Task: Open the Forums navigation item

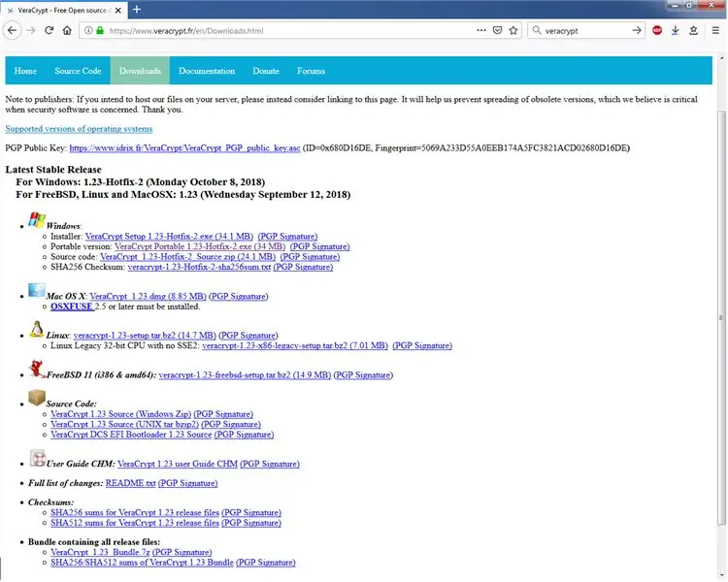Action: tap(311, 71)
